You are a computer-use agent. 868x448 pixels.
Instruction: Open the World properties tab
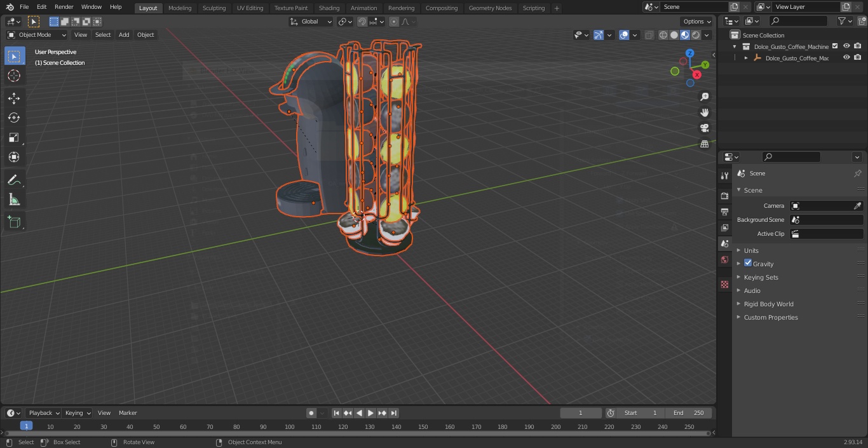(724, 259)
